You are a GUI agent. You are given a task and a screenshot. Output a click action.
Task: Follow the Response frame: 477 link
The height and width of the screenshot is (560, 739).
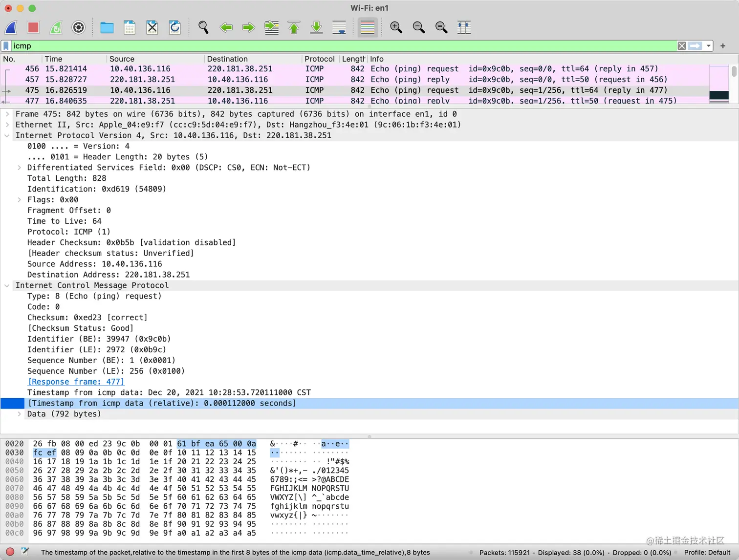pyautogui.click(x=76, y=382)
